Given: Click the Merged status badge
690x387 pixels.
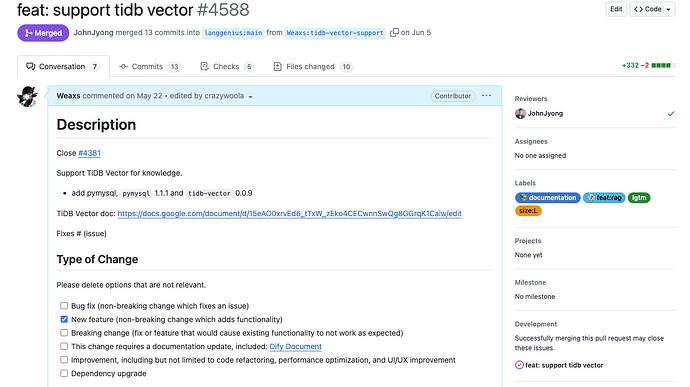Looking at the screenshot, I should [43, 33].
